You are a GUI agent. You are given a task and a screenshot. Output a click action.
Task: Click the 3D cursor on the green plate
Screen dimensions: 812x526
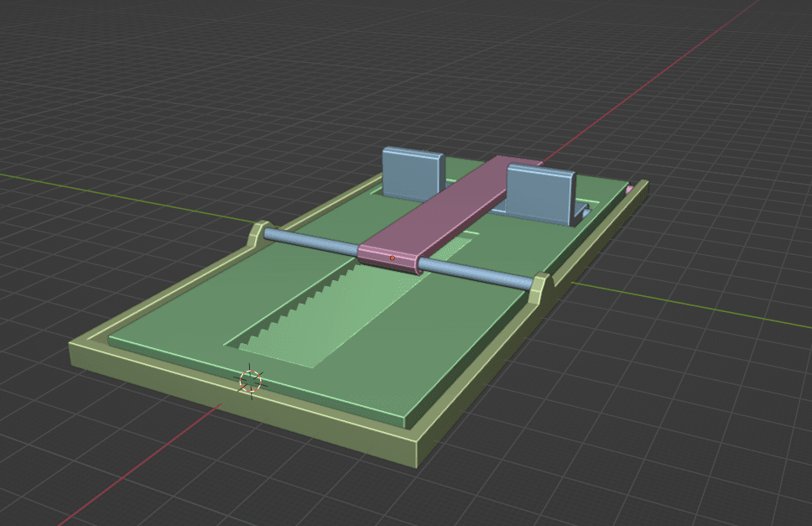[x=251, y=382]
